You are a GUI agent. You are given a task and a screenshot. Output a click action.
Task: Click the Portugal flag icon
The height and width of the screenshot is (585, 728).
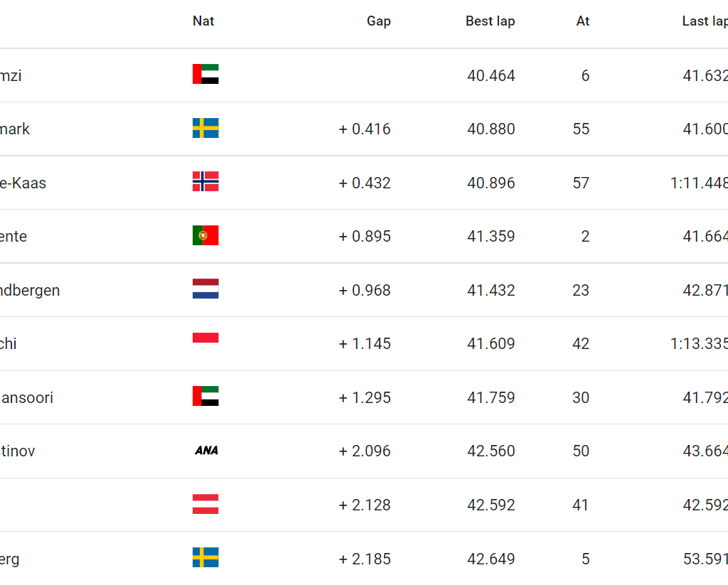205,235
